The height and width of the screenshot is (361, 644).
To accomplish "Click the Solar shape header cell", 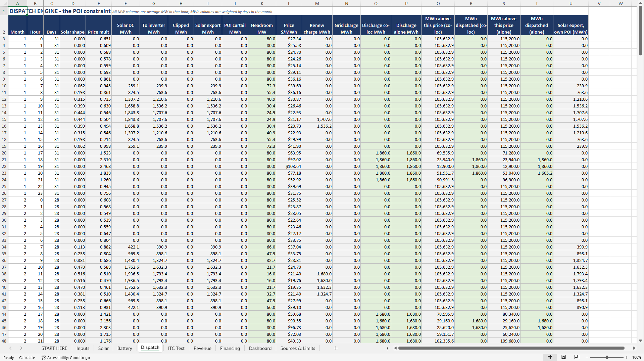I will click(73, 25).
